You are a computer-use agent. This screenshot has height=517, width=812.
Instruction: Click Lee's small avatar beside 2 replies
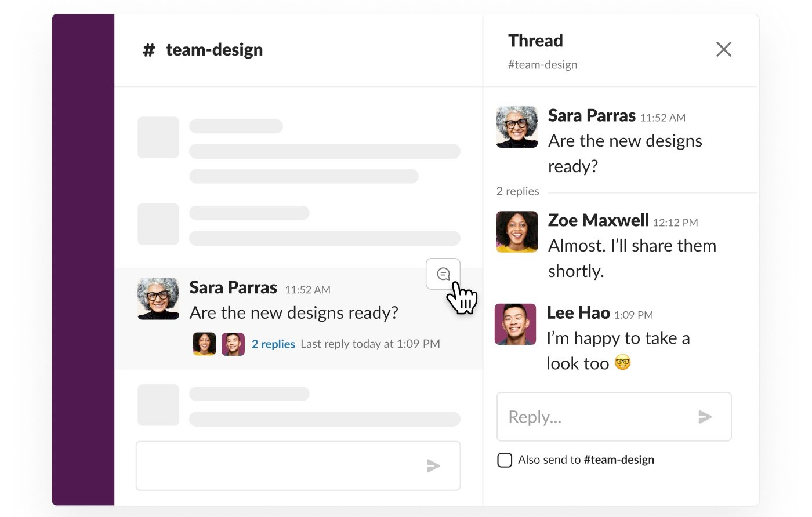(233, 344)
